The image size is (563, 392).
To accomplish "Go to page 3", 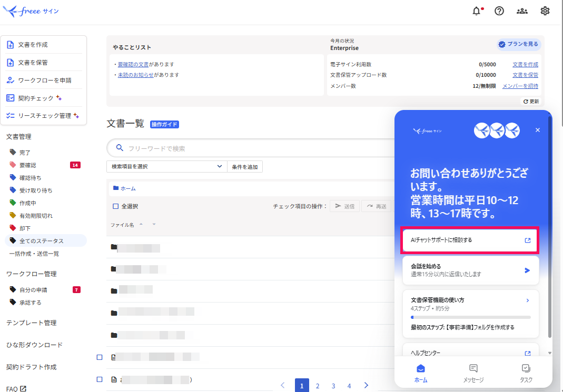I will [333, 386].
